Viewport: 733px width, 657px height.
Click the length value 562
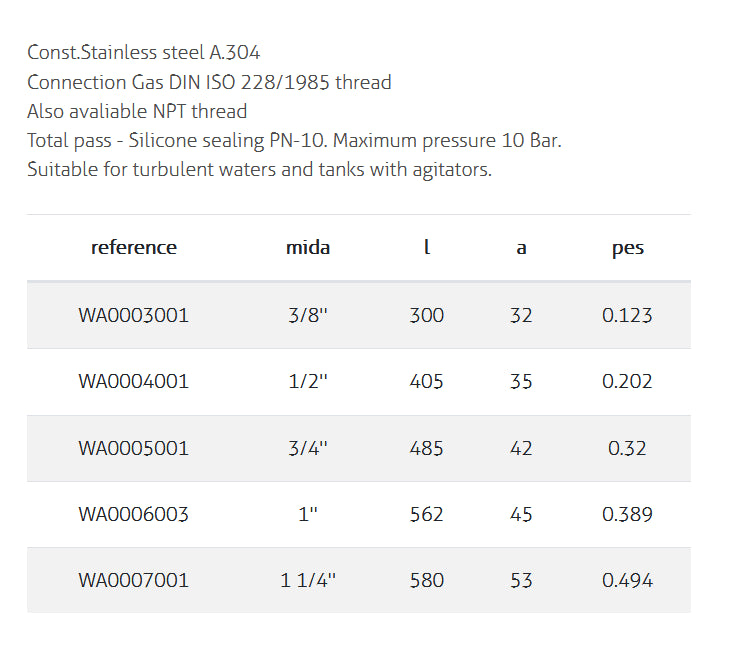(427, 514)
